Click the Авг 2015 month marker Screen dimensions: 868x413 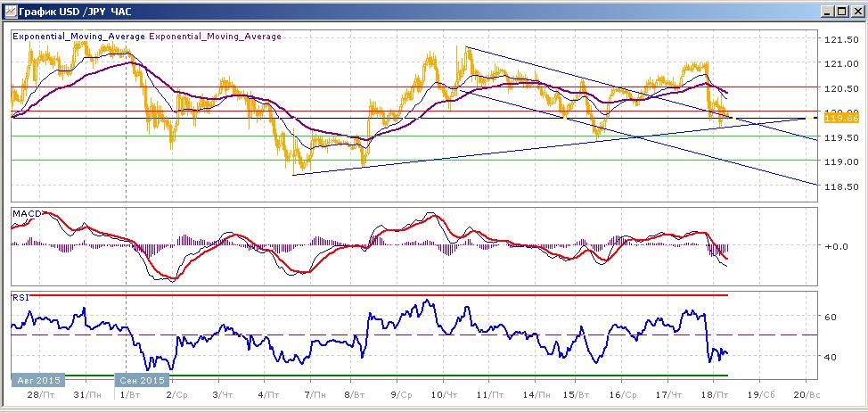[38, 381]
